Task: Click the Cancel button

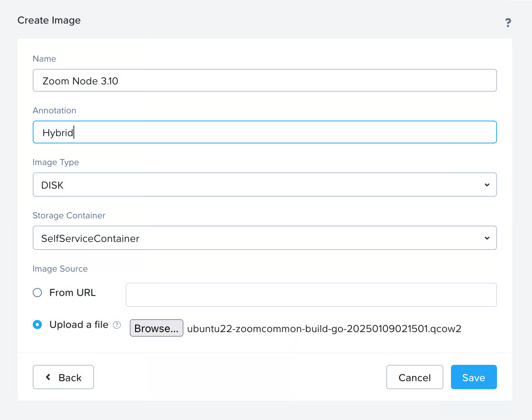Action: click(414, 377)
